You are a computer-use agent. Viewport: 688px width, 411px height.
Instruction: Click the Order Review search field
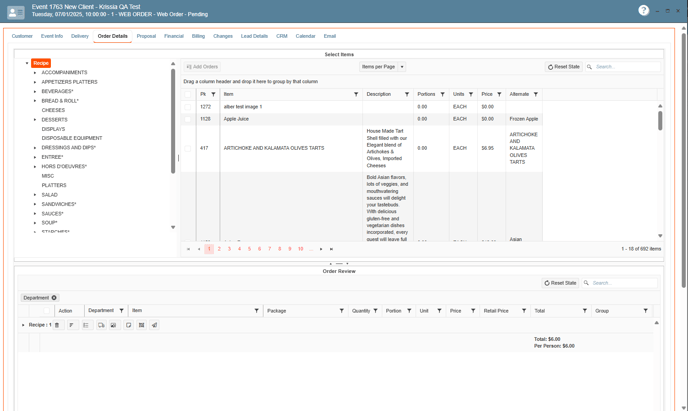click(x=623, y=283)
